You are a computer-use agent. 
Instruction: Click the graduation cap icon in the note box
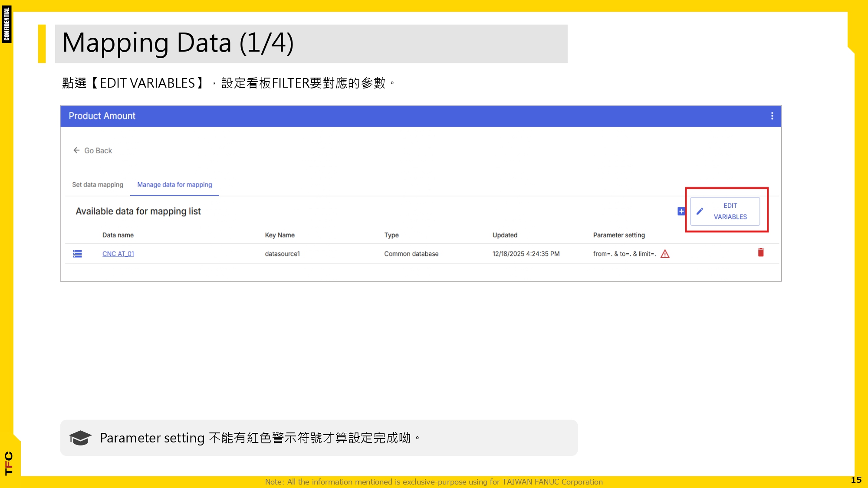(80, 438)
